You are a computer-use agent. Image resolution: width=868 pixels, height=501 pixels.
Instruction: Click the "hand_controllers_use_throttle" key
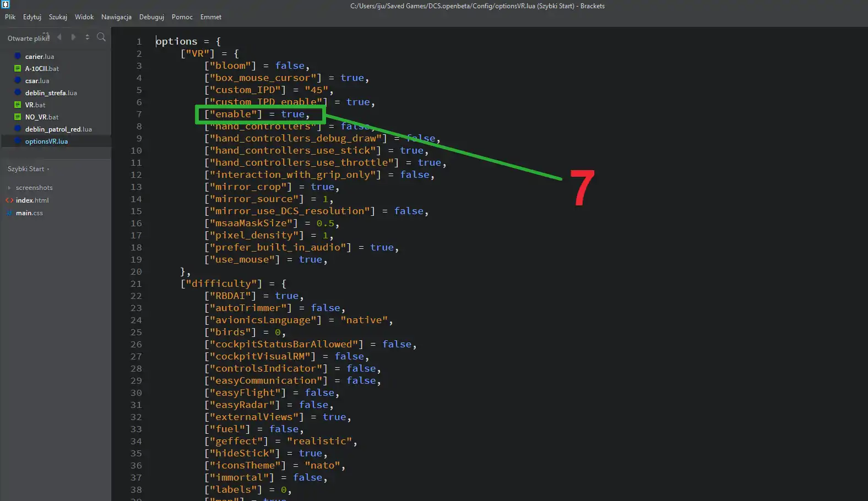(x=301, y=162)
